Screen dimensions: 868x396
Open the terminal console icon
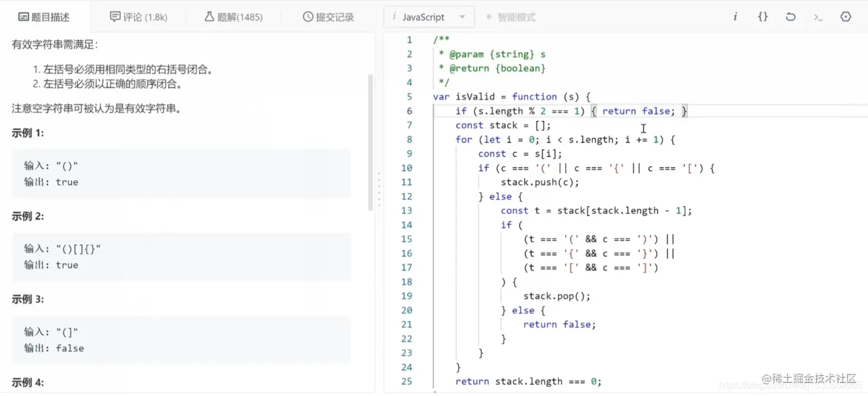(x=818, y=17)
